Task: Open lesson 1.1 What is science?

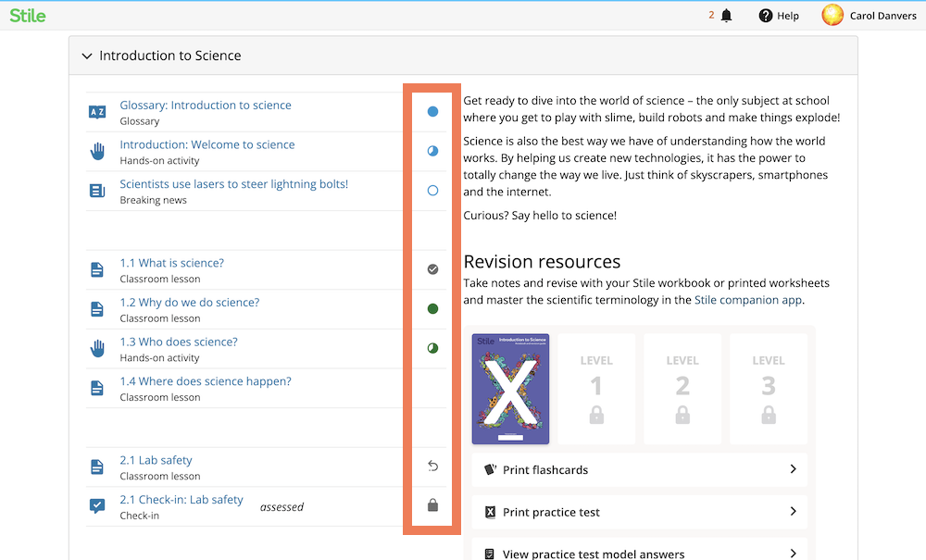Action: tap(172, 263)
